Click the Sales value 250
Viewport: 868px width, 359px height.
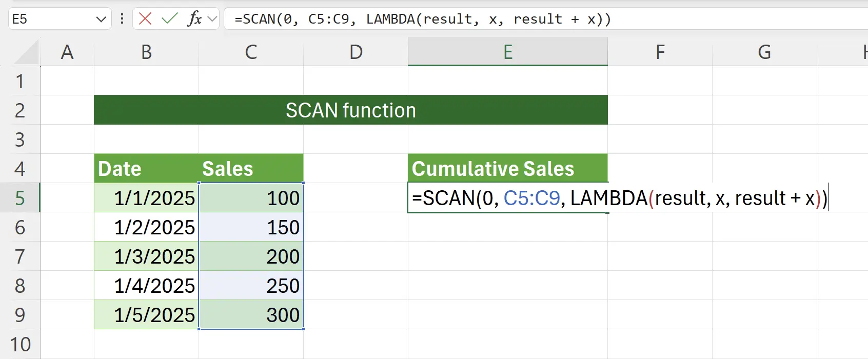pos(251,286)
